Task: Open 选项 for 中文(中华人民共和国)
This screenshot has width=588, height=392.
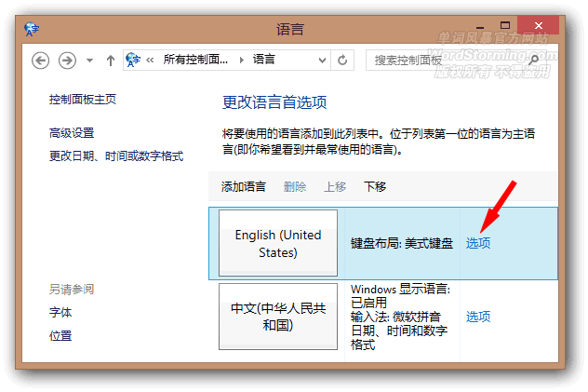Action: click(478, 317)
